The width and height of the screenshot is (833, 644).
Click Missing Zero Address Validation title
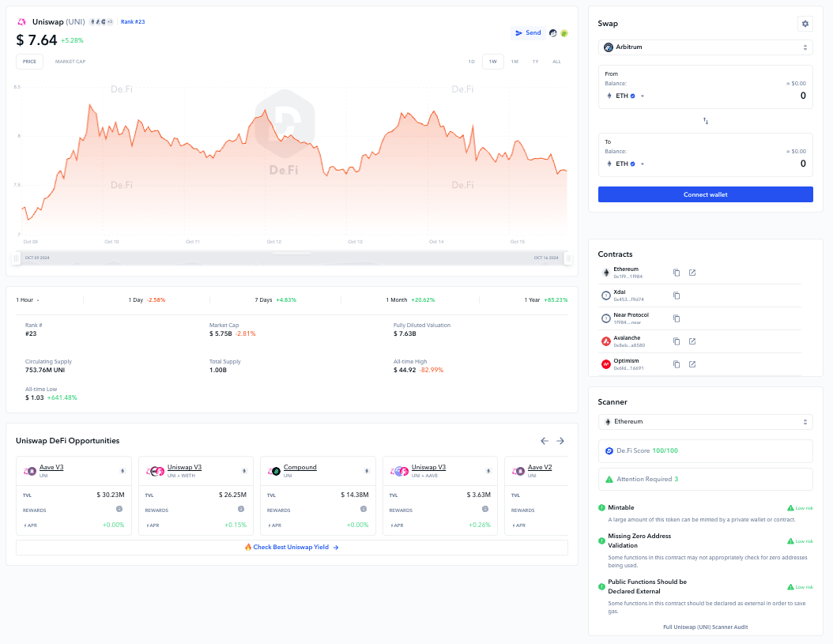click(x=639, y=541)
